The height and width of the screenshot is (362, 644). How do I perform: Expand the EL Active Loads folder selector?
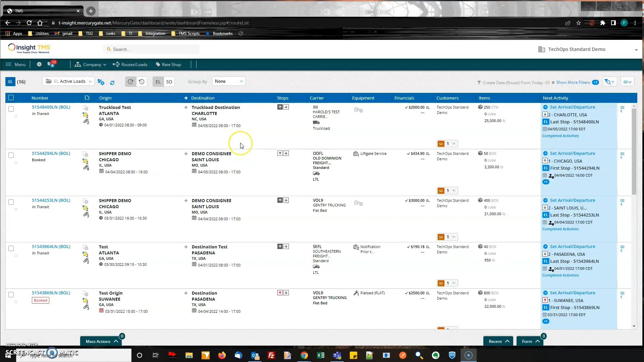point(91,81)
